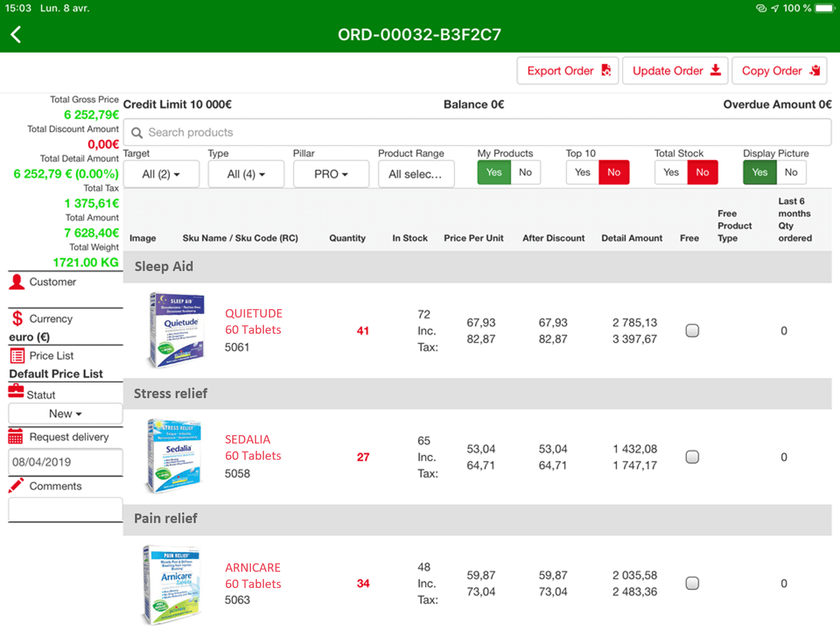Viewport: 840px width, 630px height.
Task: Tap the Total Amount 7 628,40€ value
Action: (x=91, y=233)
